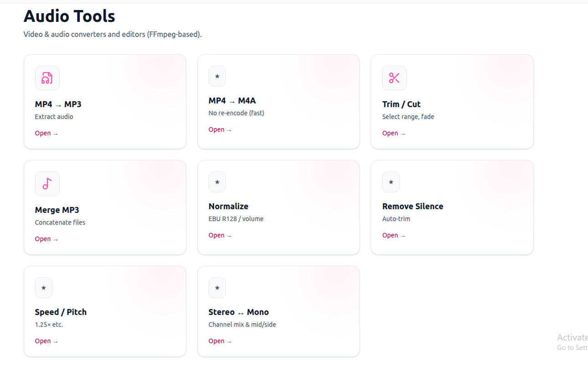This screenshot has width=588, height=366.
Task: Select the scissors icon for Trim / Cut
Action: [394, 77]
